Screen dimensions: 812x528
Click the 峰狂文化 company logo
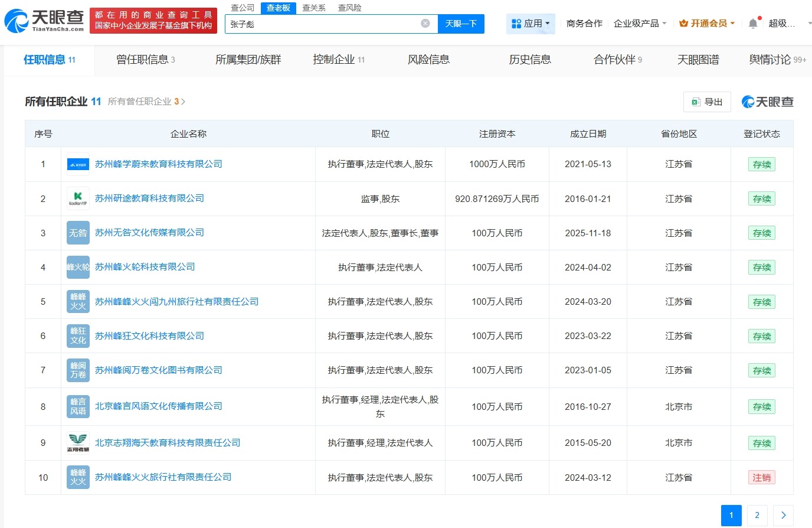pyautogui.click(x=77, y=335)
